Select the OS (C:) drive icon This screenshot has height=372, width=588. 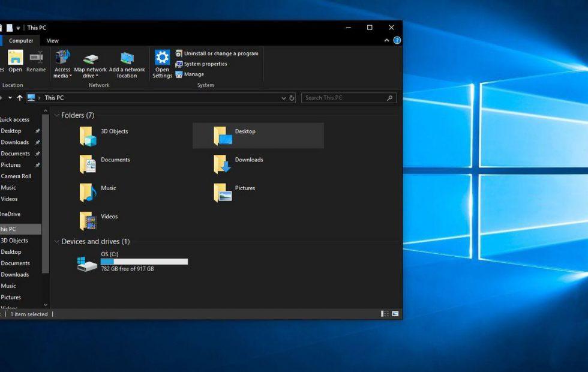click(x=87, y=263)
